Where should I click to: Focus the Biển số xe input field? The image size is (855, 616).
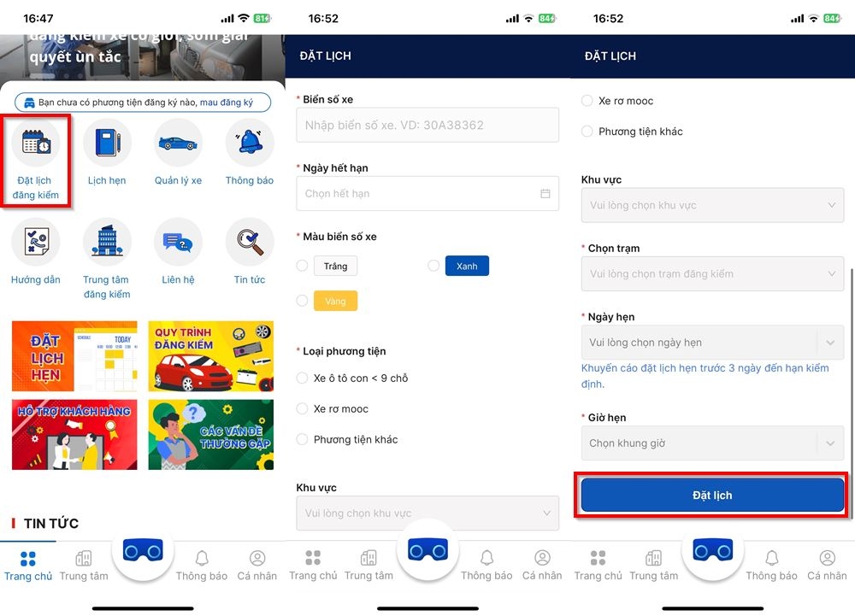(x=427, y=125)
